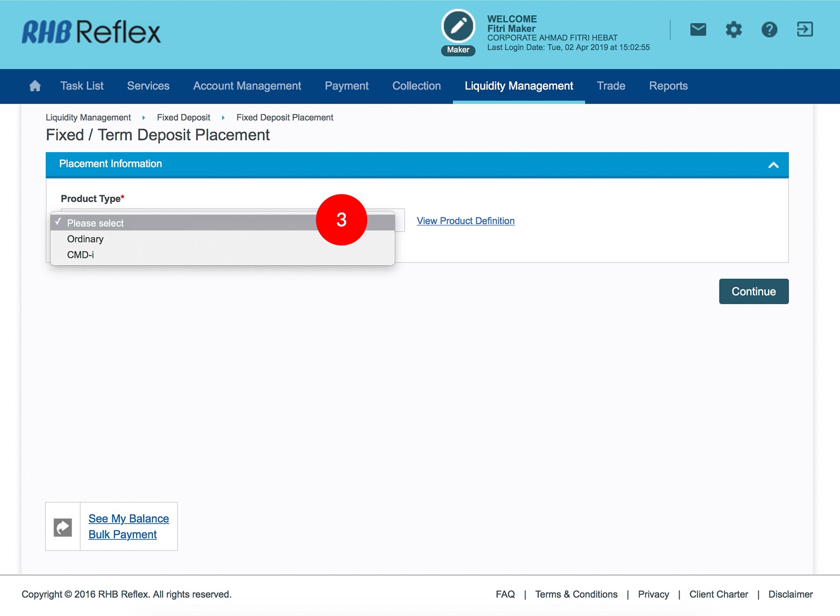Open settings via the gear icon

point(733,30)
